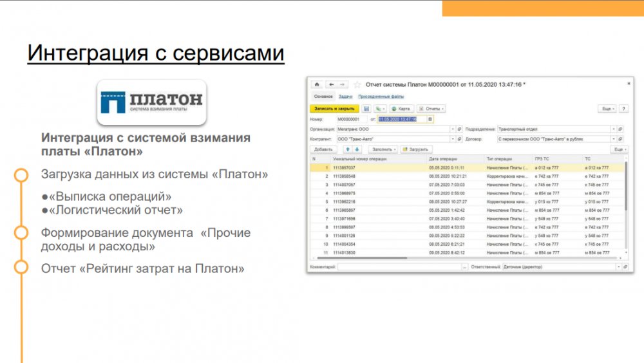Go forward with the right arrow button
Screen dimensions: 644x363
coord(343,84)
